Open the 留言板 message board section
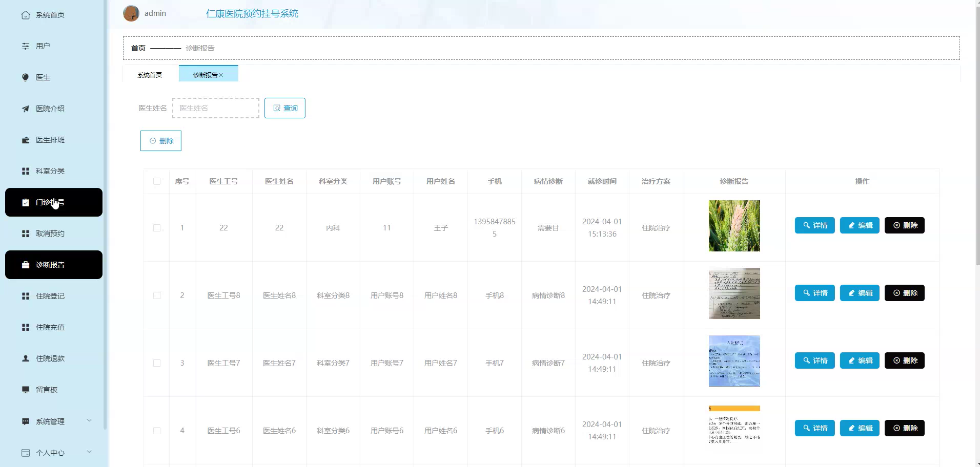Screen dimensions: 980x467 (47, 390)
